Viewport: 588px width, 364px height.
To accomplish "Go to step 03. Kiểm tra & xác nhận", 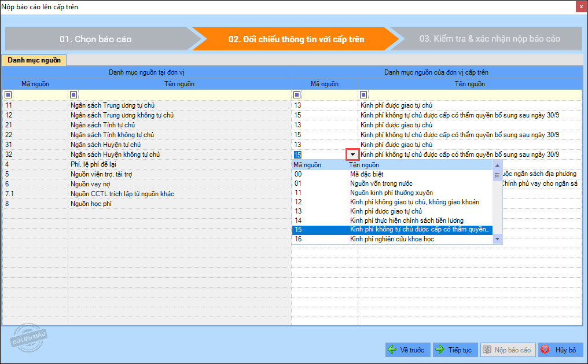I will click(x=490, y=39).
